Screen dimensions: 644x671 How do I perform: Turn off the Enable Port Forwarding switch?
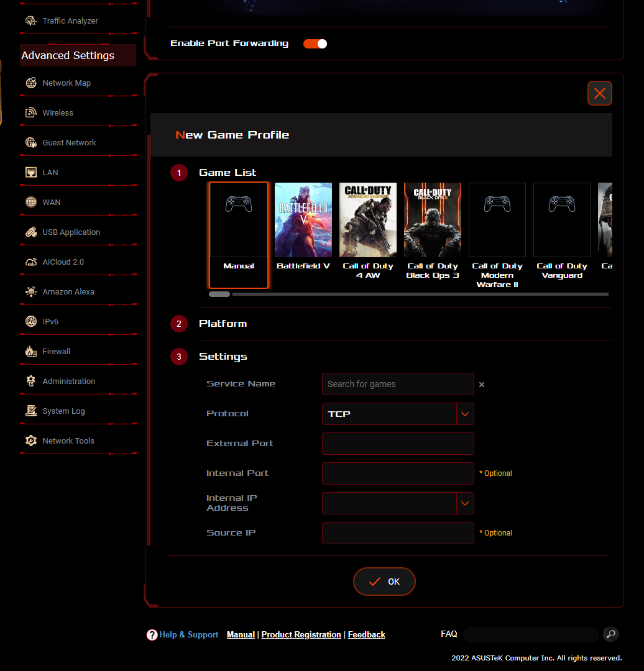315,43
